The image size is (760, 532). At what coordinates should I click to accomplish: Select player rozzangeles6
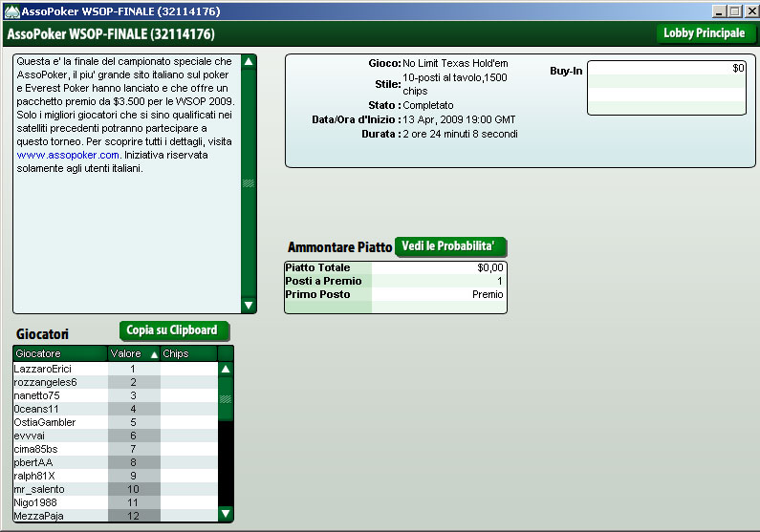click(x=116, y=382)
